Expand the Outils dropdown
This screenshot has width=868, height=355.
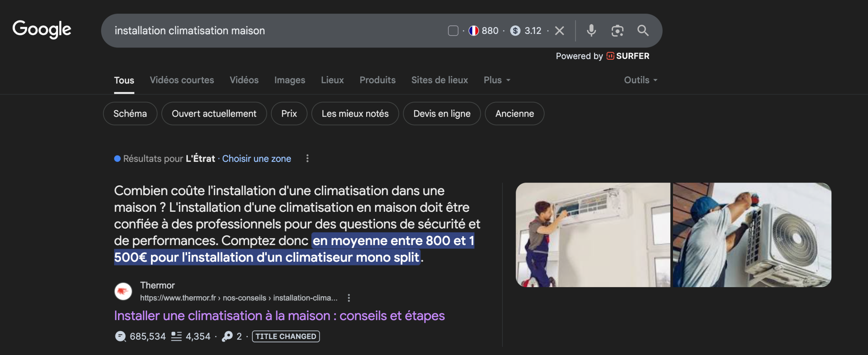click(640, 80)
